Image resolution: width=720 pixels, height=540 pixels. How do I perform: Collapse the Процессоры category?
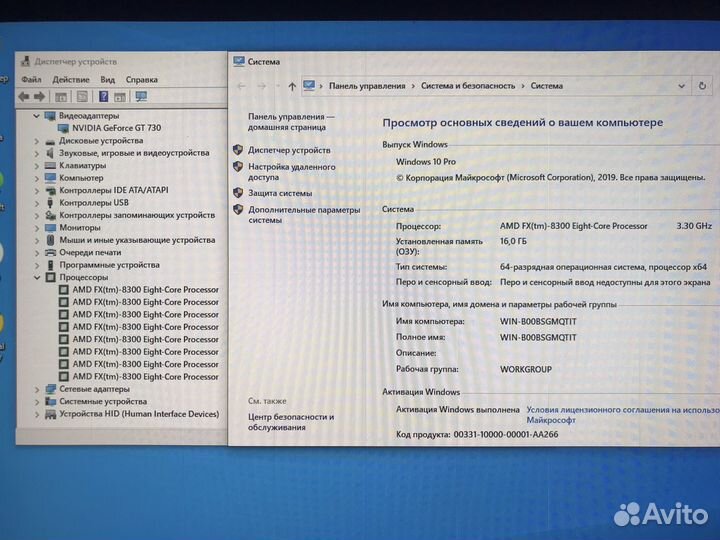[37, 277]
